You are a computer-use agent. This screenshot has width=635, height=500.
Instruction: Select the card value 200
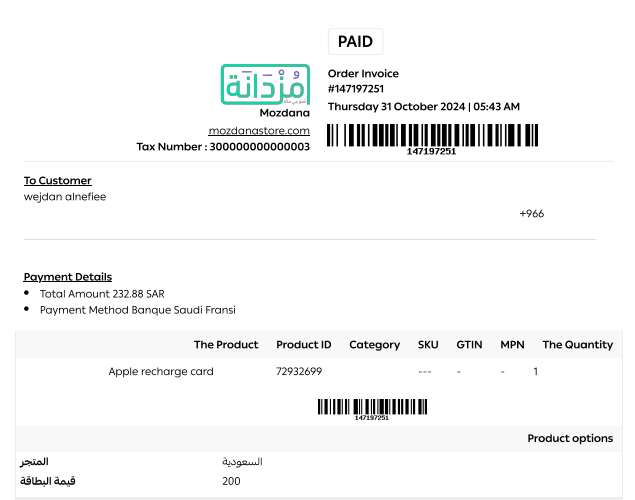(x=231, y=481)
